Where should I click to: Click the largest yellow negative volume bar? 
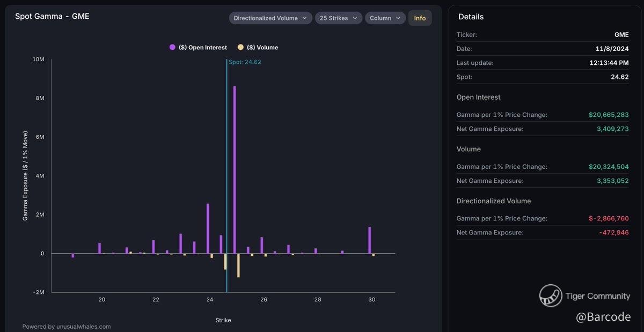coord(238,265)
